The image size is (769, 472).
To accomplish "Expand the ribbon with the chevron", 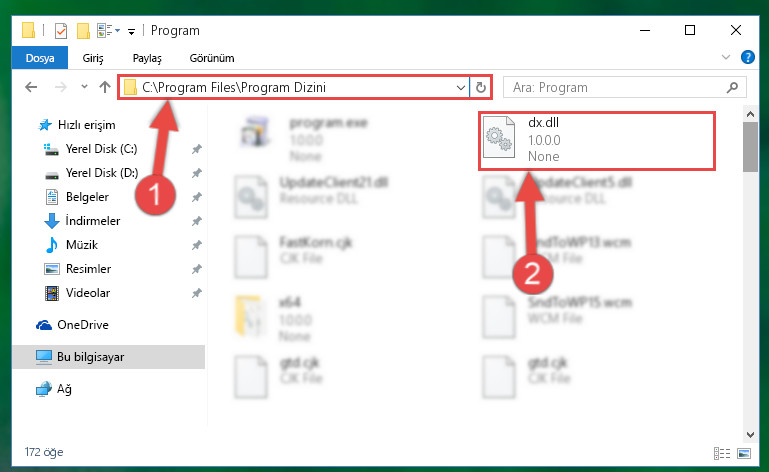I will point(726,57).
